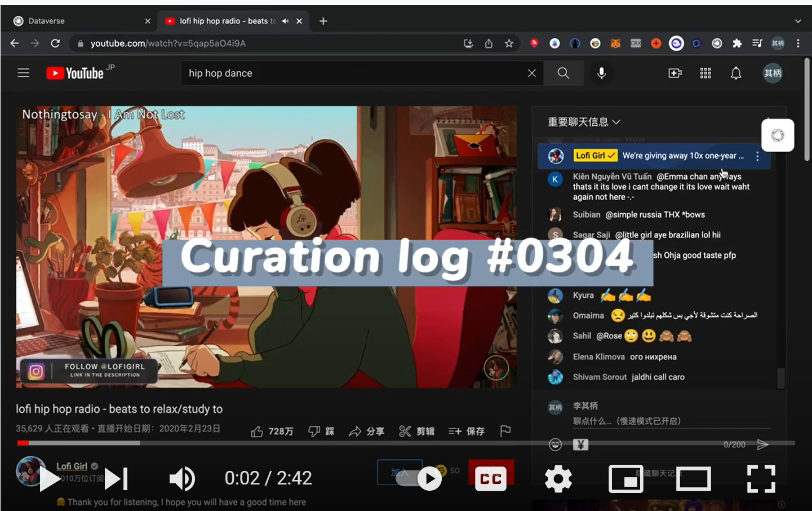Open the Chrome tab search chevron
Image resolution: width=812 pixels, height=511 pixels.
(798, 21)
